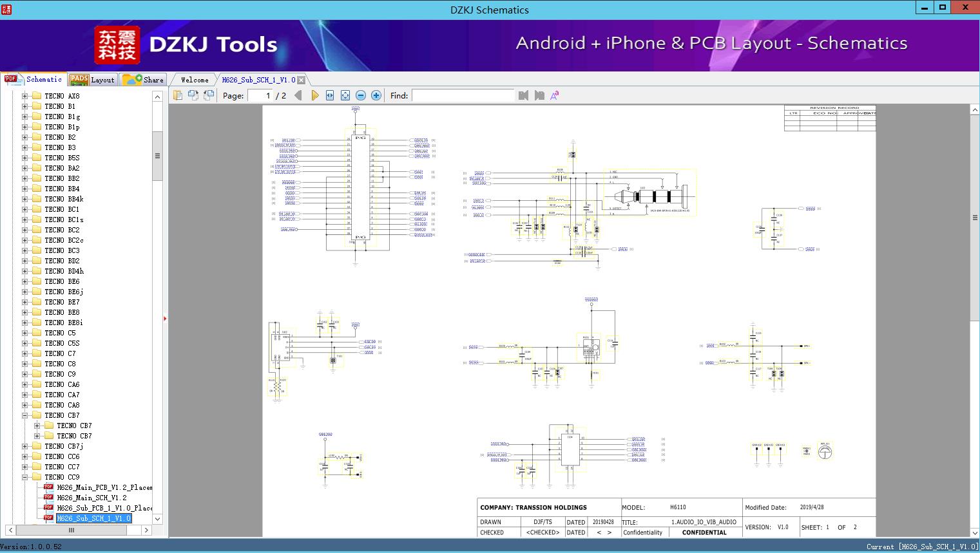This screenshot has height=553, width=980.
Task: Click the TECNO CC9 folder icon
Action: (x=36, y=477)
